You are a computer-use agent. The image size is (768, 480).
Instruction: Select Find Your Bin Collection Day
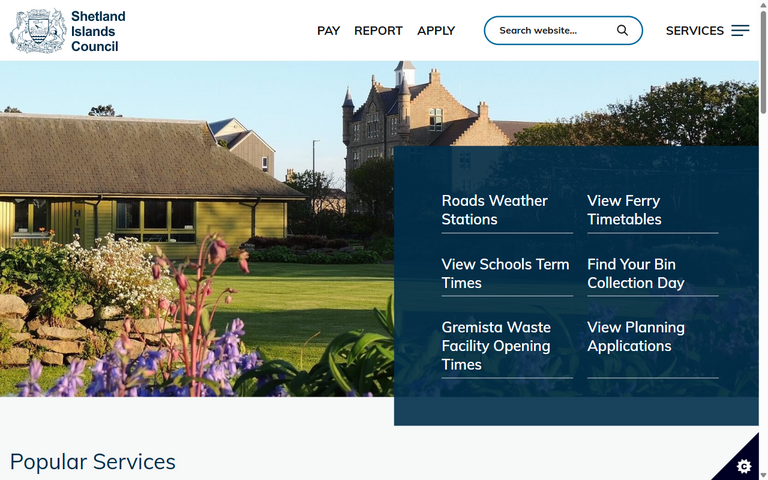click(635, 273)
